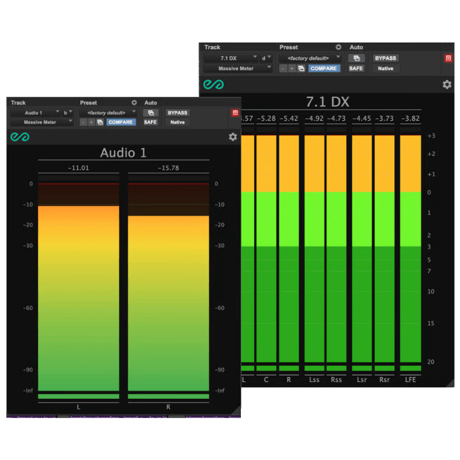Click the LFE channel meter bar in 7.1 DX
This screenshot has height=460, width=460.
point(410,249)
